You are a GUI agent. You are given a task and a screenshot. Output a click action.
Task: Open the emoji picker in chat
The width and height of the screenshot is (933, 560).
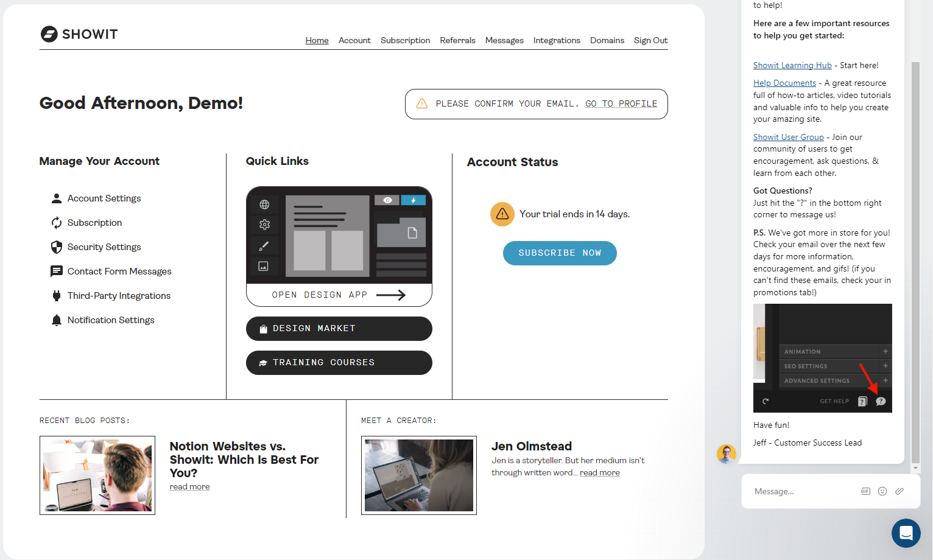pos(882,491)
